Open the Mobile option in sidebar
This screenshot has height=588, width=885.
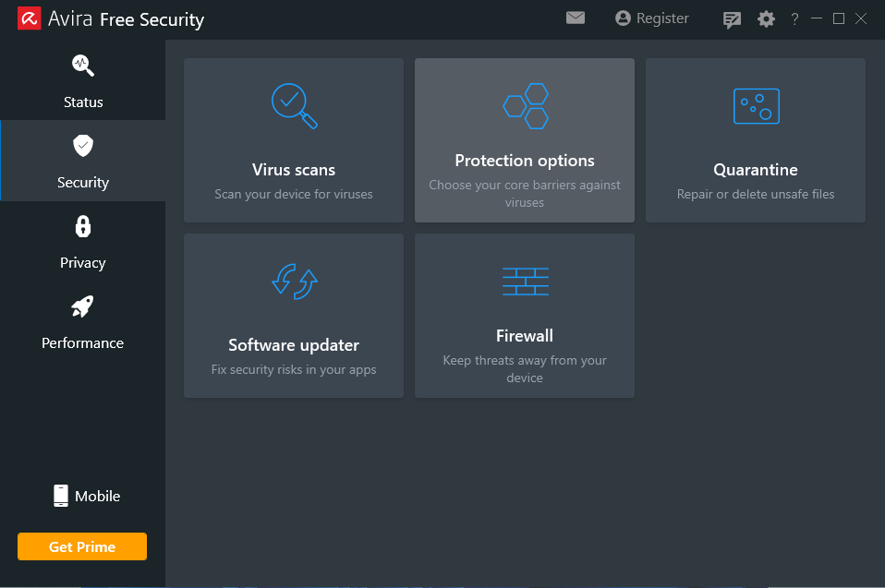coord(87,496)
